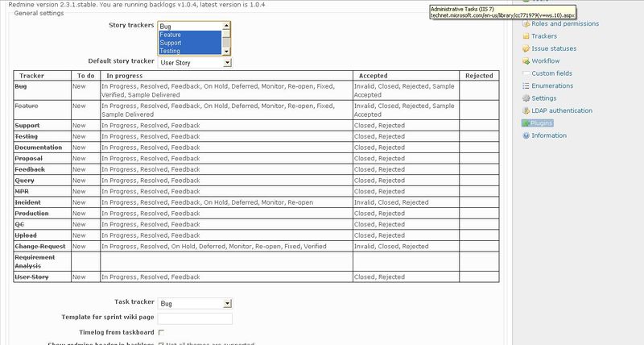644x345 pixels.
Task: Open Settings link in sidebar
Action: pos(544,98)
